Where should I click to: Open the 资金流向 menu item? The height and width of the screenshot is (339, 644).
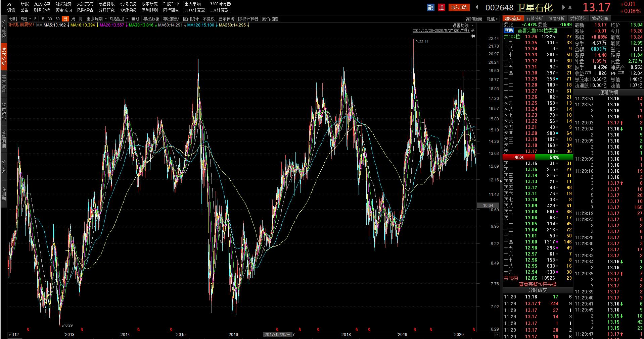[x=63, y=10]
